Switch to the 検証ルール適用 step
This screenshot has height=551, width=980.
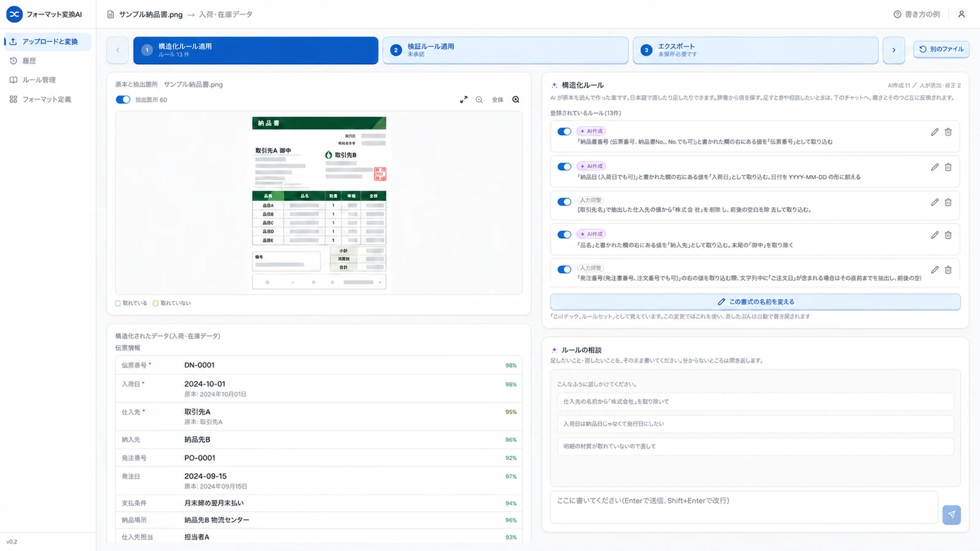pos(505,50)
